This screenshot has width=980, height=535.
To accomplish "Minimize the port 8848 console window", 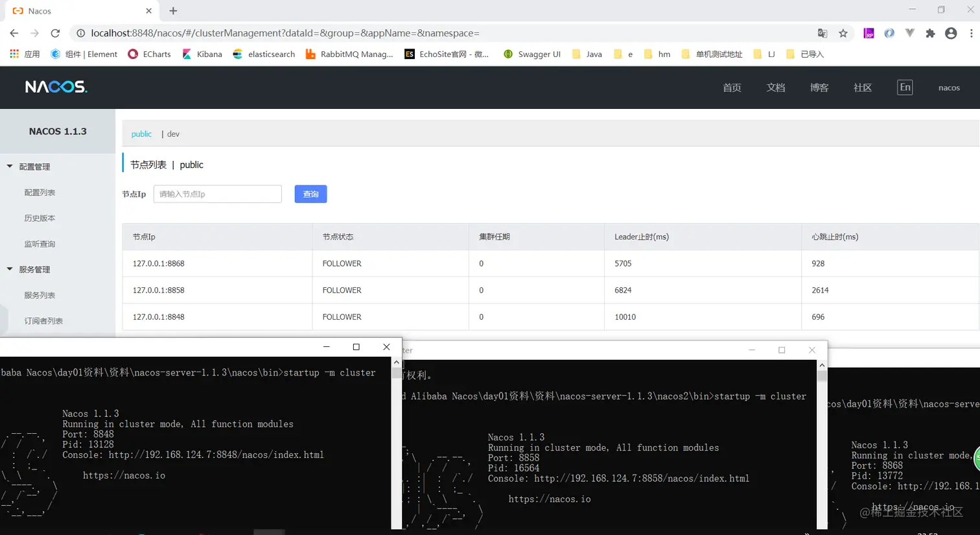I will point(327,347).
